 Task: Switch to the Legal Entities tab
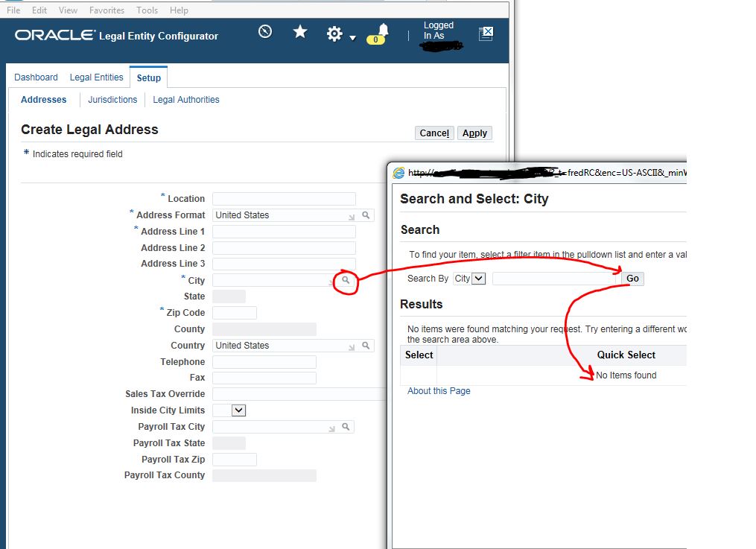(96, 77)
